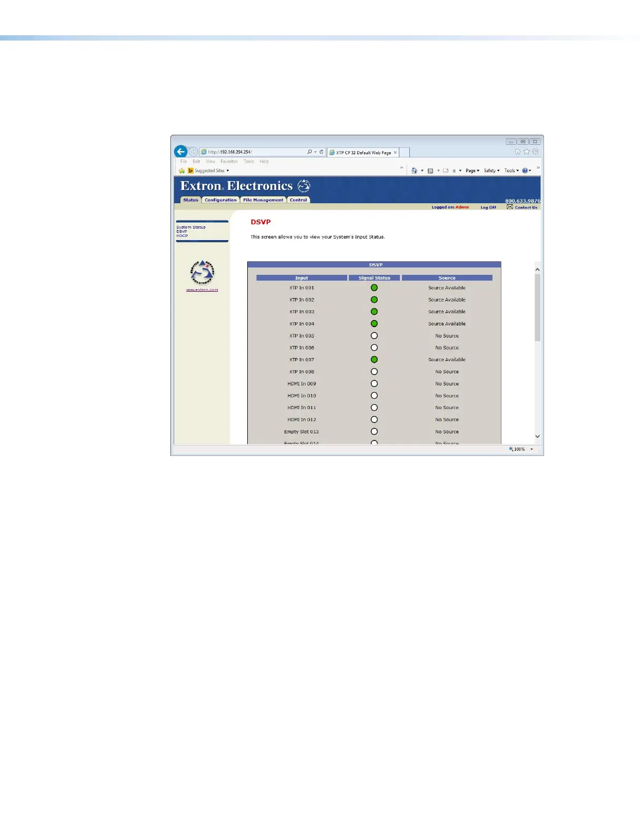Click the Minimize window button
Viewport: 644px width, 834px height.
pos(511,142)
